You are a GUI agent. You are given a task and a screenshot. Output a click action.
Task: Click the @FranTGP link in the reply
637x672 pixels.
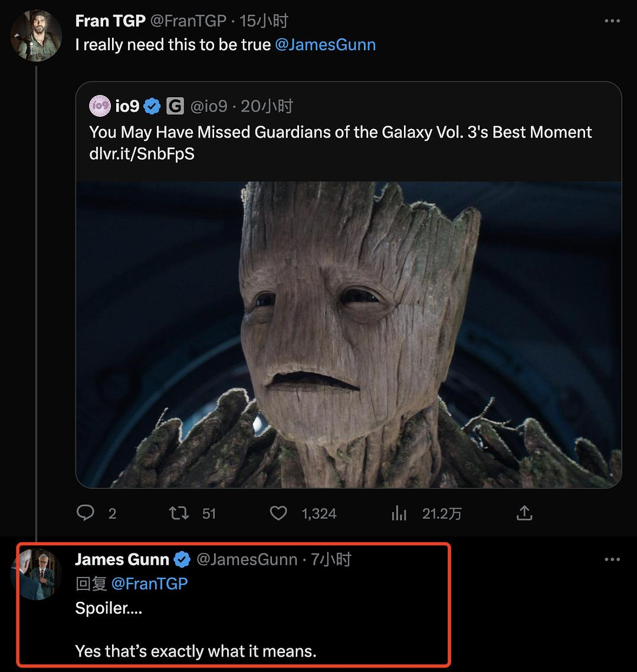[149, 584]
